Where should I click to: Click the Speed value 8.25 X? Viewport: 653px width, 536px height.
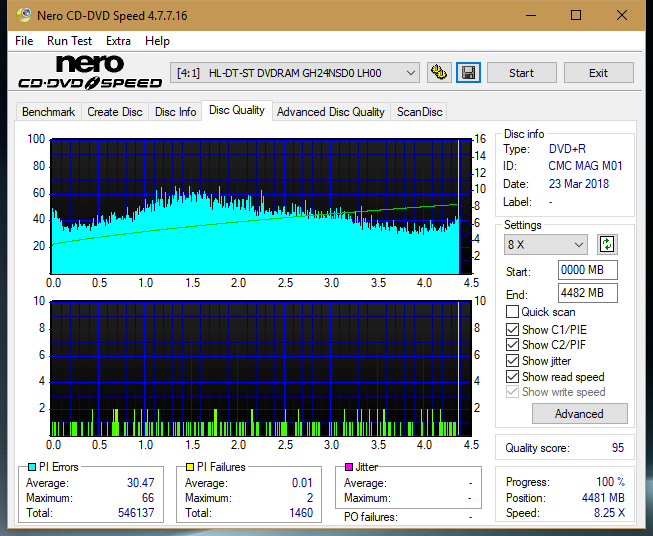click(x=609, y=513)
